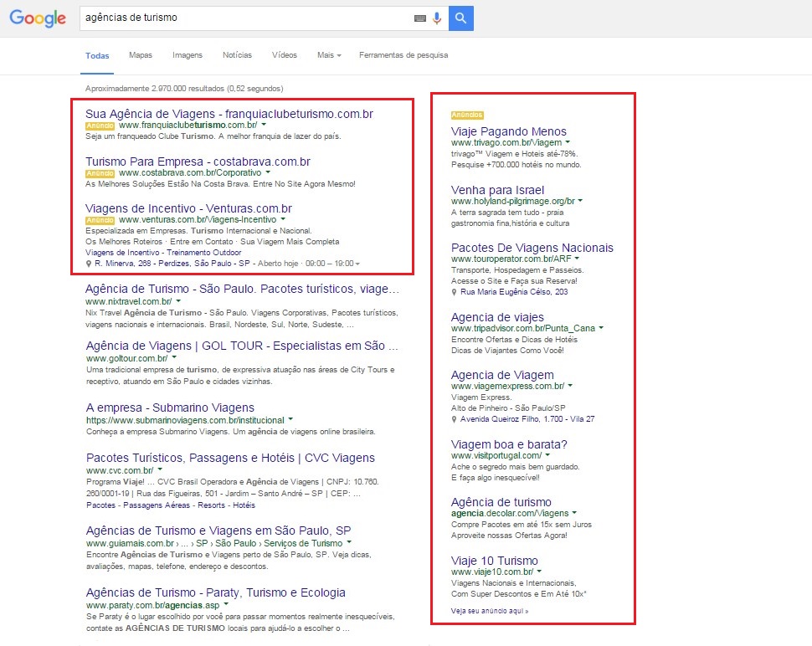This screenshot has height=646, width=812.
Task: Click the Resorts sitelink under CVC
Action: 211,505
